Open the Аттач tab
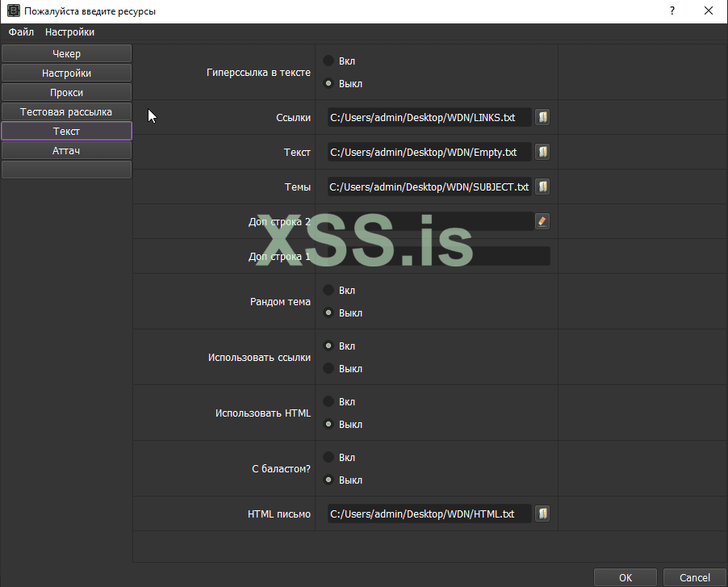This screenshot has width=728, height=587. [66, 150]
